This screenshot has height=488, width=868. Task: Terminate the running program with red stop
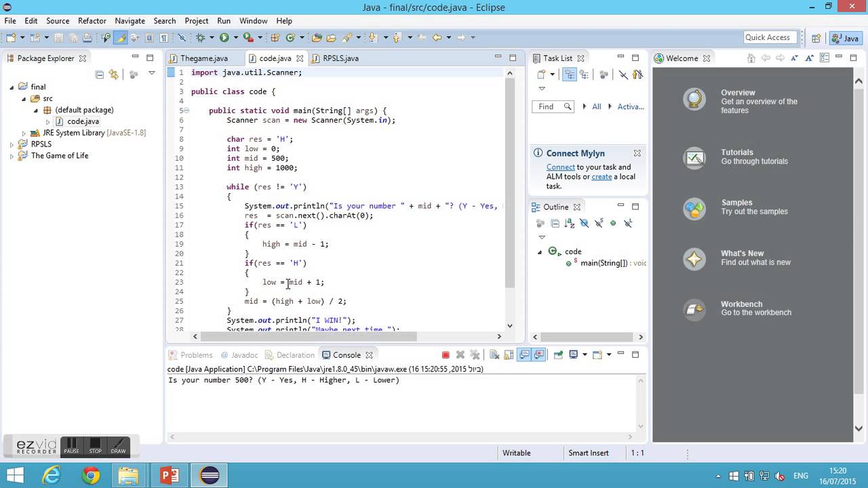click(446, 354)
